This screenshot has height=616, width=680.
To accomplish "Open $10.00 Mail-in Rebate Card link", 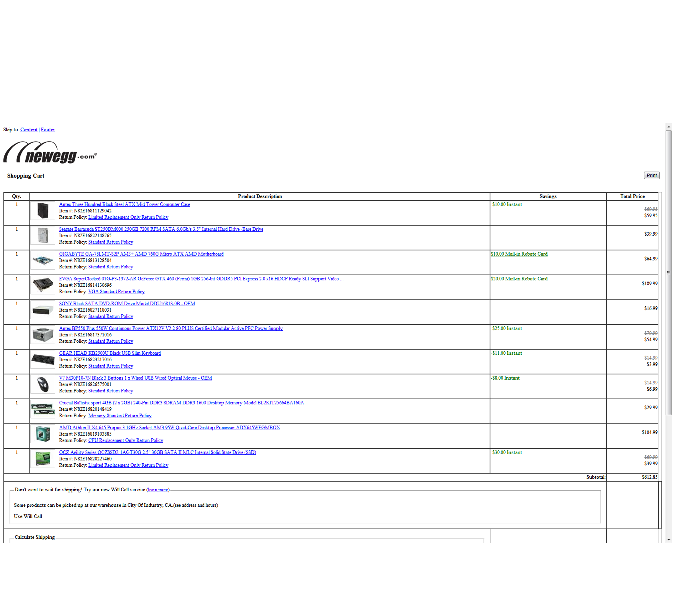I will click(519, 254).
